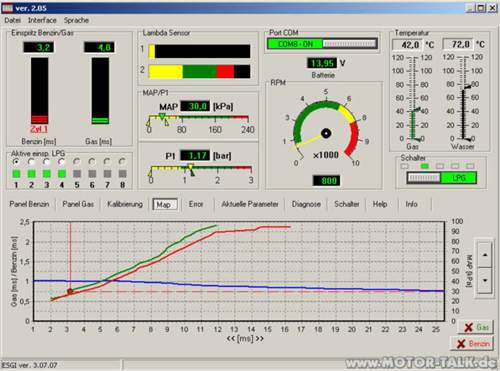Click the gray indicator for injector 5
The image size is (500, 371).
click(x=77, y=174)
